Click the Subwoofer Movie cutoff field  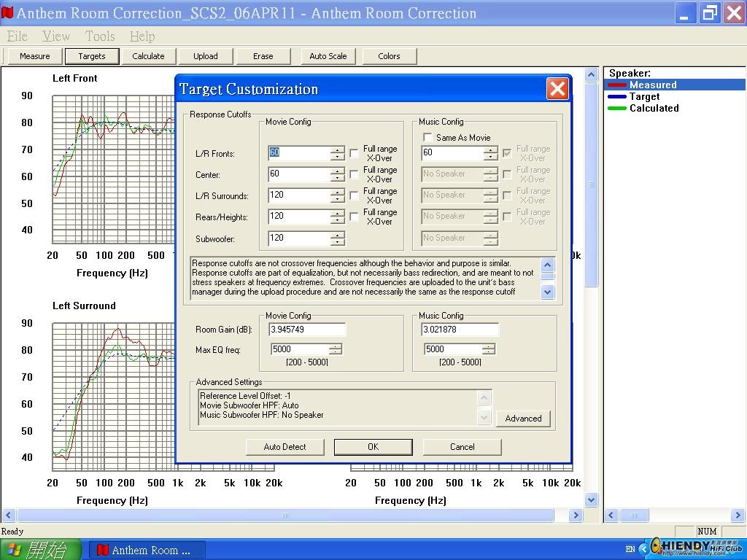coord(299,238)
